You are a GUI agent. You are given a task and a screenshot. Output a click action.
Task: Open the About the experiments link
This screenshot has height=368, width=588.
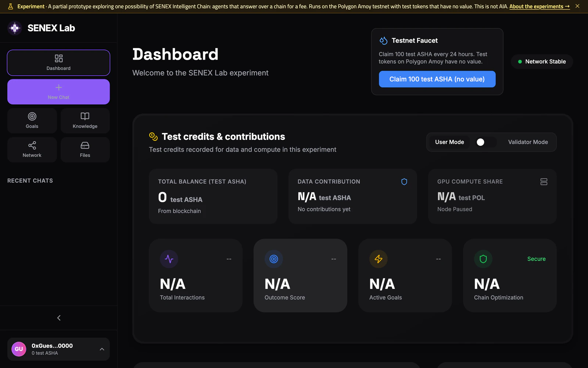[x=539, y=7]
